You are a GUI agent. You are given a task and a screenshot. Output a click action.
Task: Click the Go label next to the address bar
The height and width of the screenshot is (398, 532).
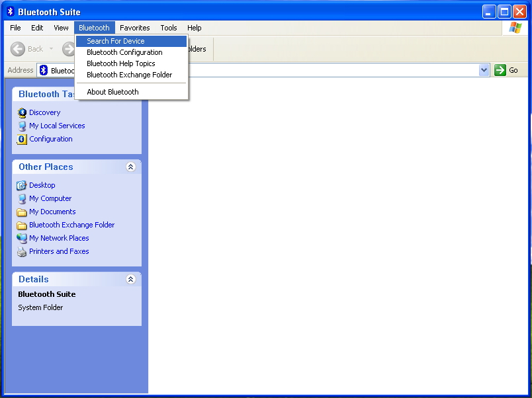[x=513, y=70]
